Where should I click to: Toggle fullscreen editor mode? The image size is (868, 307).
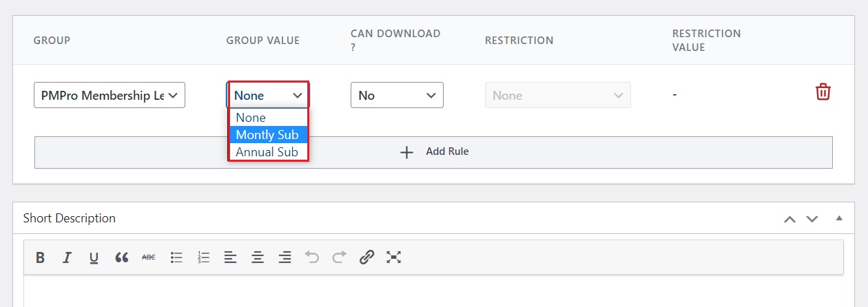(x=393, y=257)
